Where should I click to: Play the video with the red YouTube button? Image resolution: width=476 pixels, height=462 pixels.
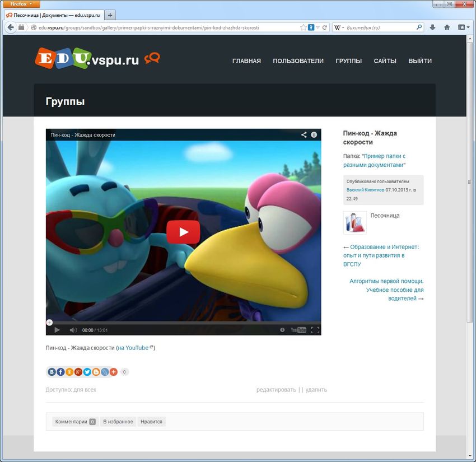(x=183, y=232)
